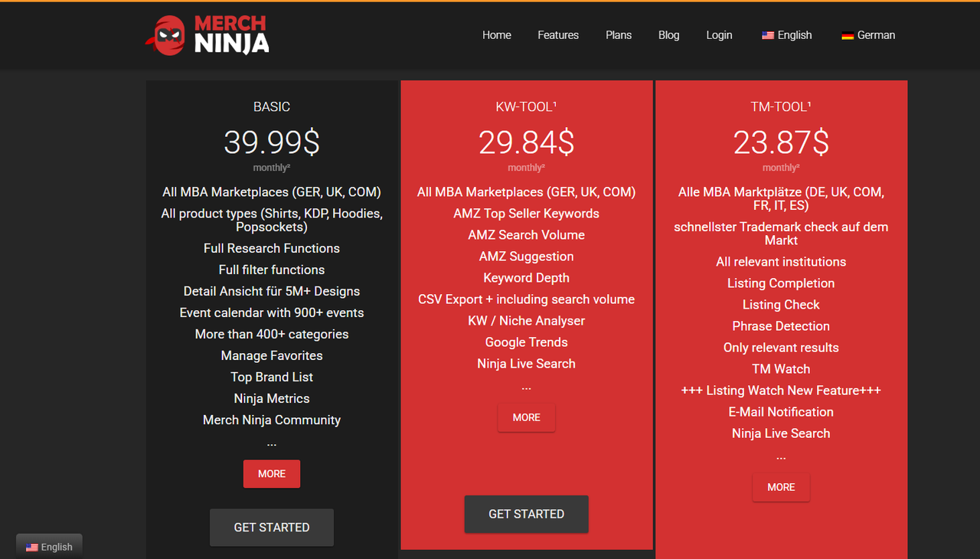Click "Phrase Detection" feature
980x559 pixels.
click(x=781, y=326)
